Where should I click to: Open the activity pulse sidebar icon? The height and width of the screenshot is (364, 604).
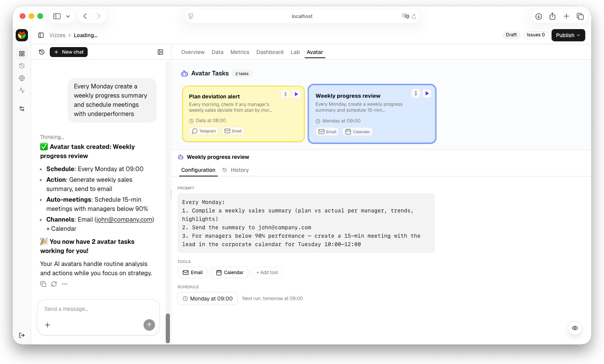tap(22, 90)
